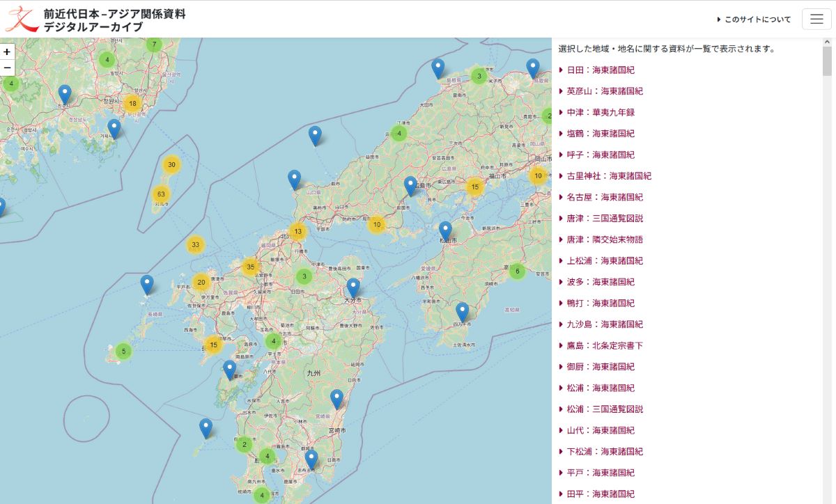Open the 松浦：三国通覧図説 entry
This screenshot has height=504, width=836.
pyautogui.click(x=605, y=409)
